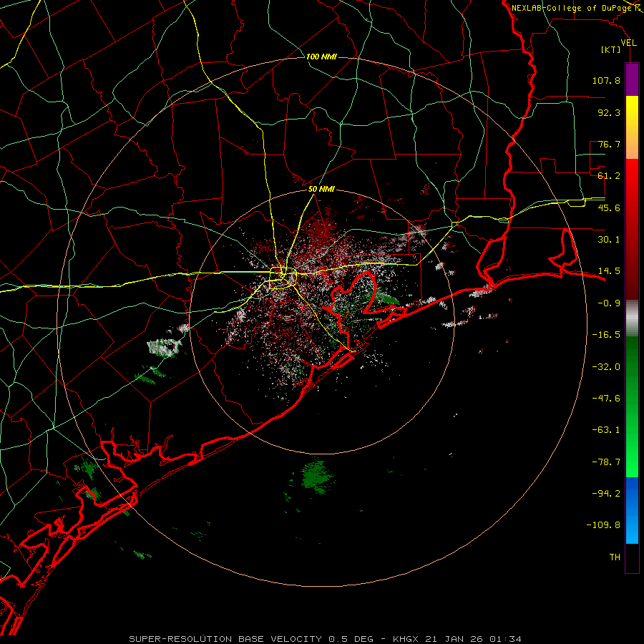Select the 92.3 legend value
The width and height of the screenshot is (644, 644).
609,112
